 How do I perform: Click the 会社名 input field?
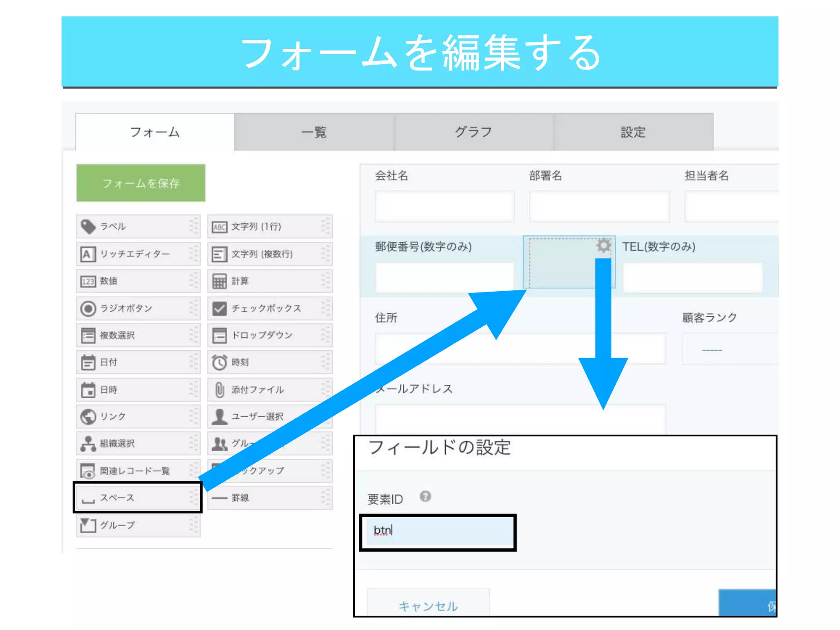click(x=445, y=206)
